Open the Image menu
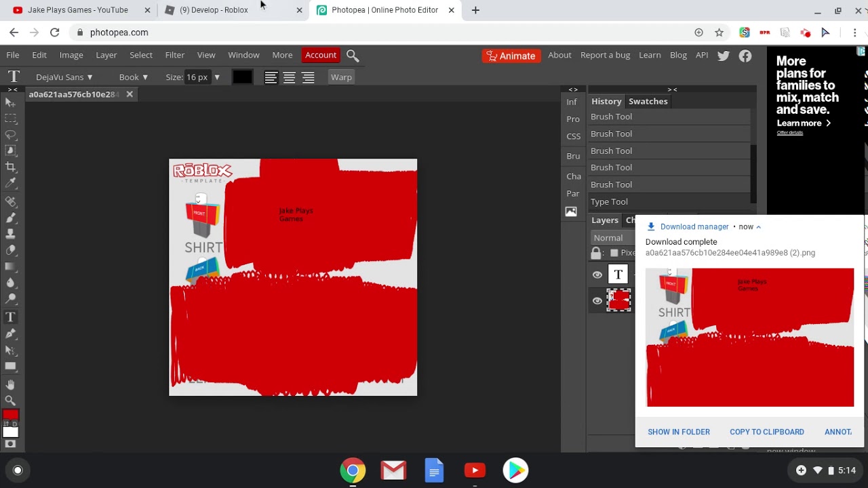Viewport: 868px width, 488px height. coord(71,55)
